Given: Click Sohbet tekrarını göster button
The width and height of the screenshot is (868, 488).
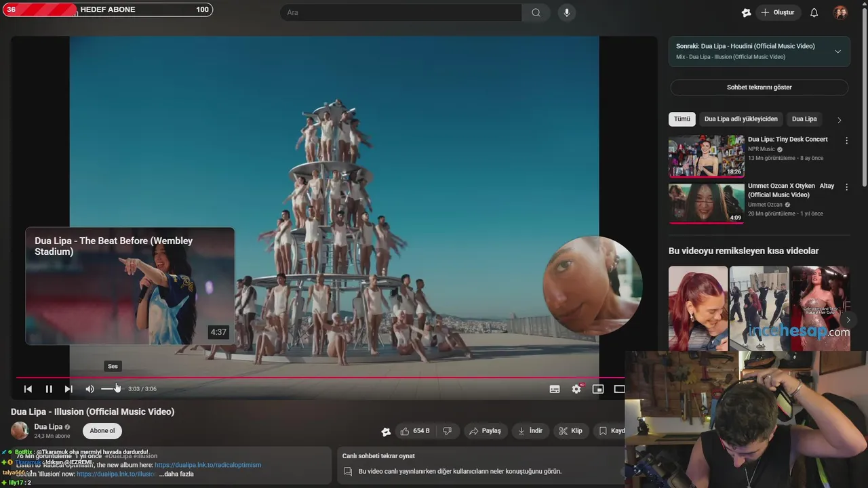Looking at the screenshot, I should 759,87.
